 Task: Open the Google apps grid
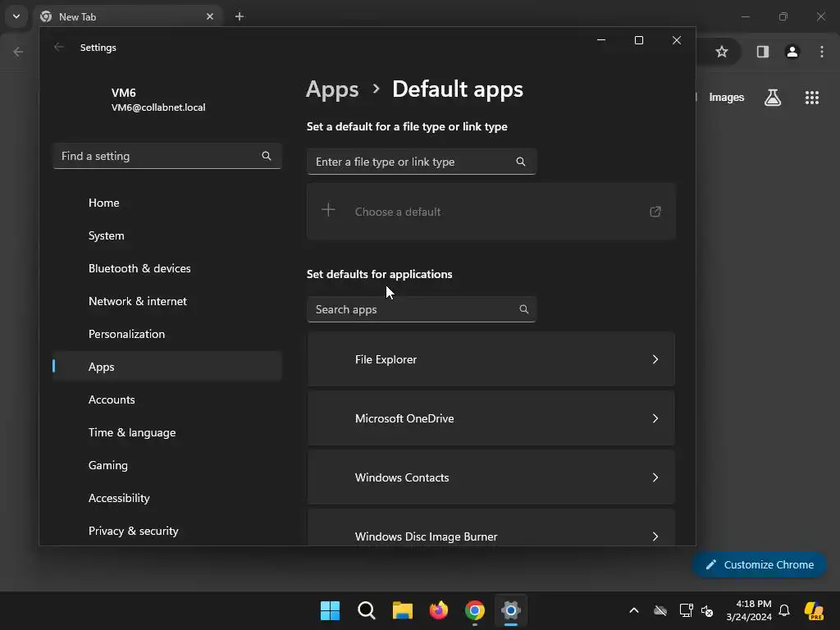tap(812, 98)
